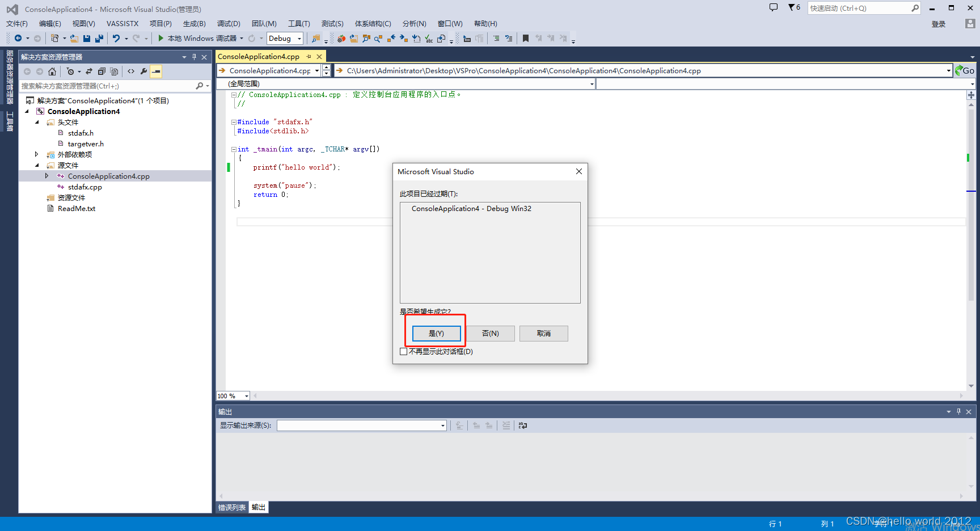Open the show output from dropdown
Screen dimensions: 980x531
click(x=443, y=425)
